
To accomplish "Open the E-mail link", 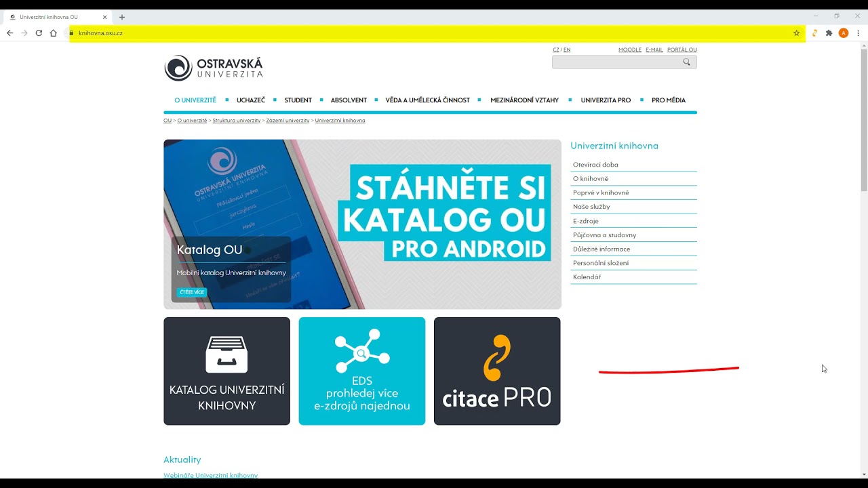I will point(654,49).
